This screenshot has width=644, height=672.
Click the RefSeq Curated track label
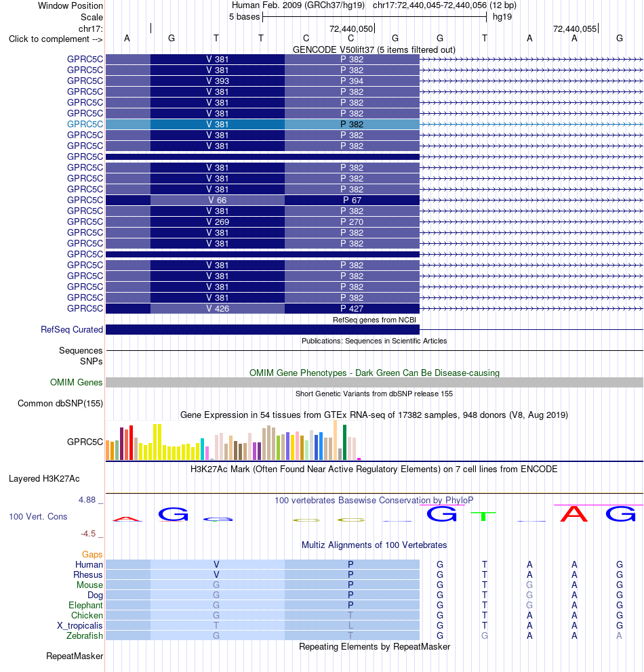coord(72,329)
